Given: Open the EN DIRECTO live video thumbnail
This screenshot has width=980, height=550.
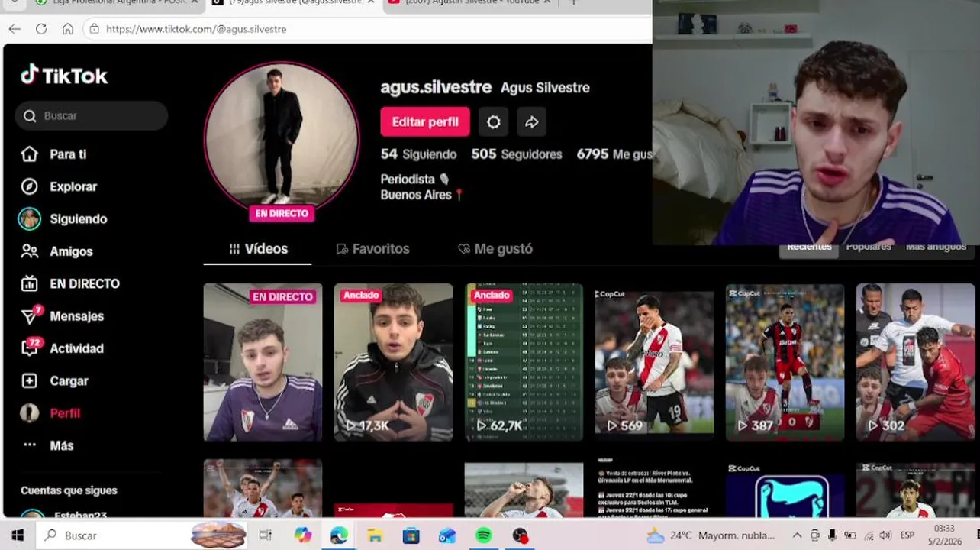Looking at the screenshot, I should point(263,362).
